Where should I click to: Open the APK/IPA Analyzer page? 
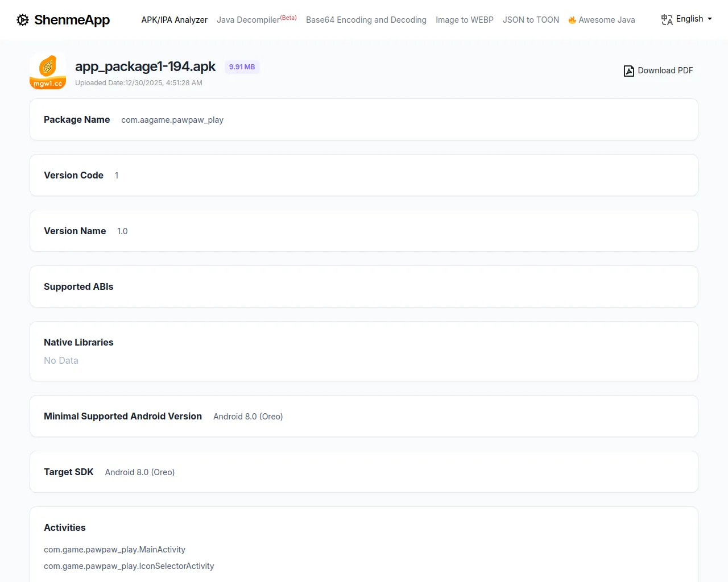tap(174, 20)
